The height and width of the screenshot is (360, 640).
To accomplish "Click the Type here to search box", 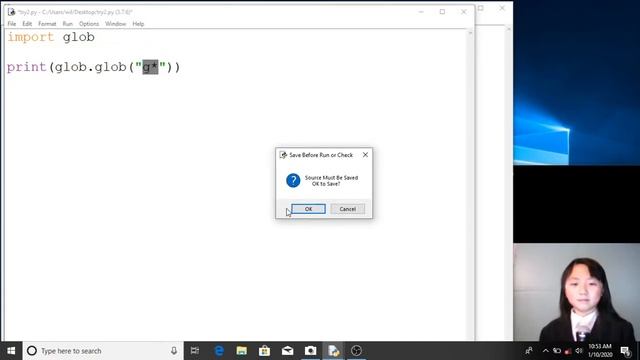I will click(103, 351).
